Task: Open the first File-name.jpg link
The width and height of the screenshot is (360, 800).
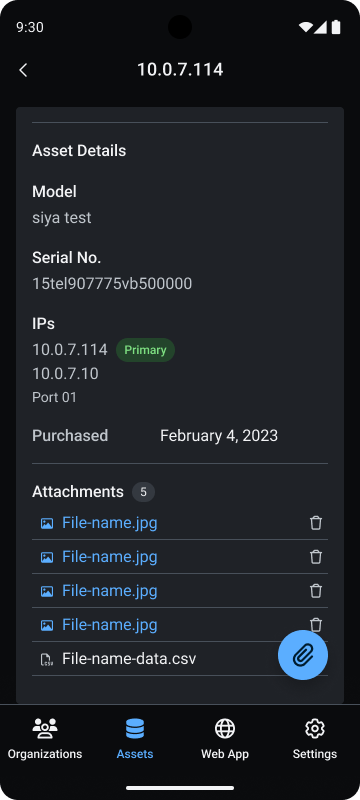Action: click(x=110, y=523)
